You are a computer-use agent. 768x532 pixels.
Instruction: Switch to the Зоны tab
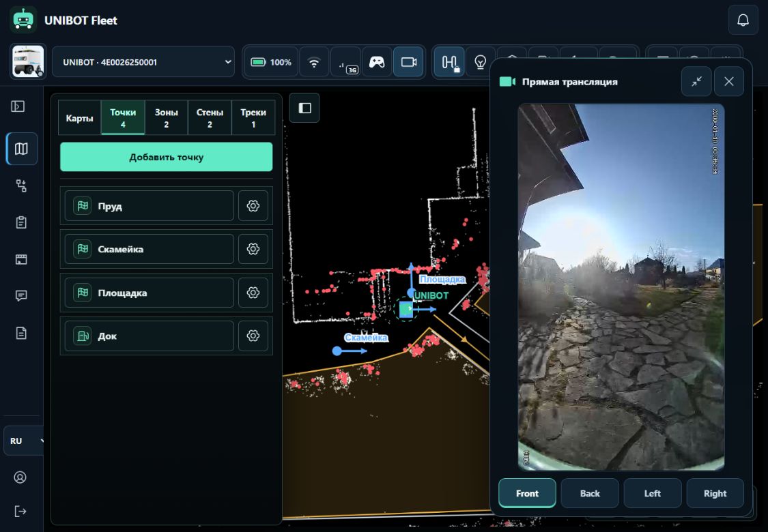tap(166, 118)
